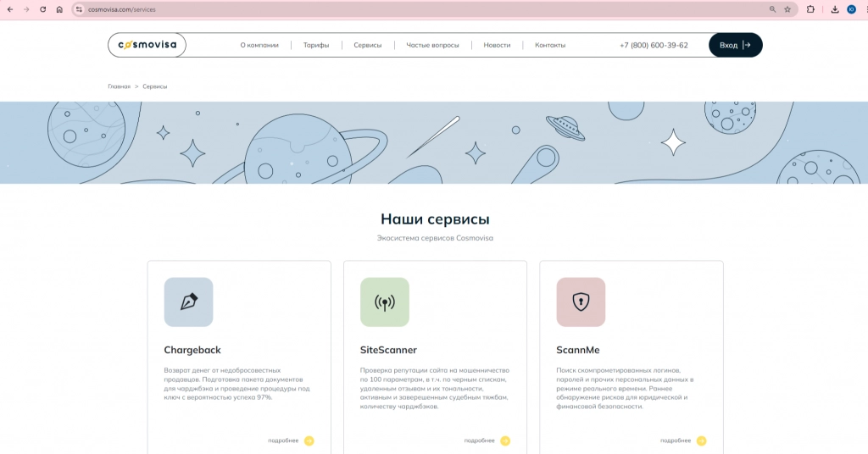Click подробнее under ScannMe
This screenshot has width=868, height=454.
(676, 440)
